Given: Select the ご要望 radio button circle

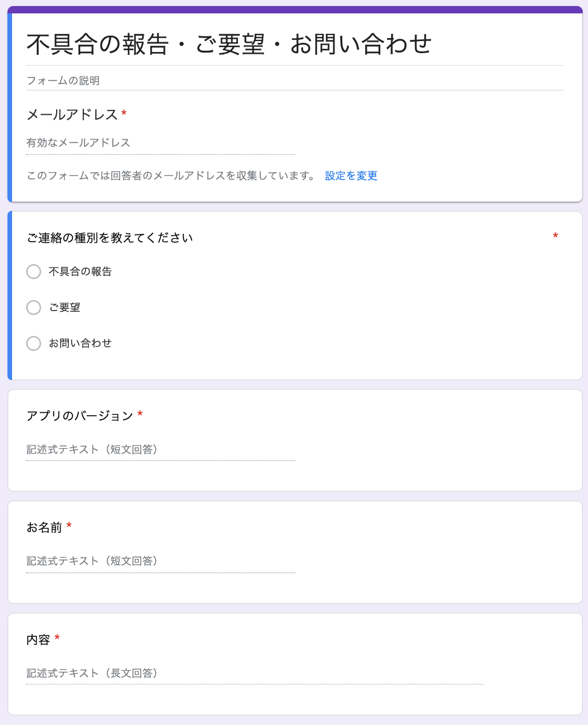Looking at the screenshot, I should [x=34, y=308].
